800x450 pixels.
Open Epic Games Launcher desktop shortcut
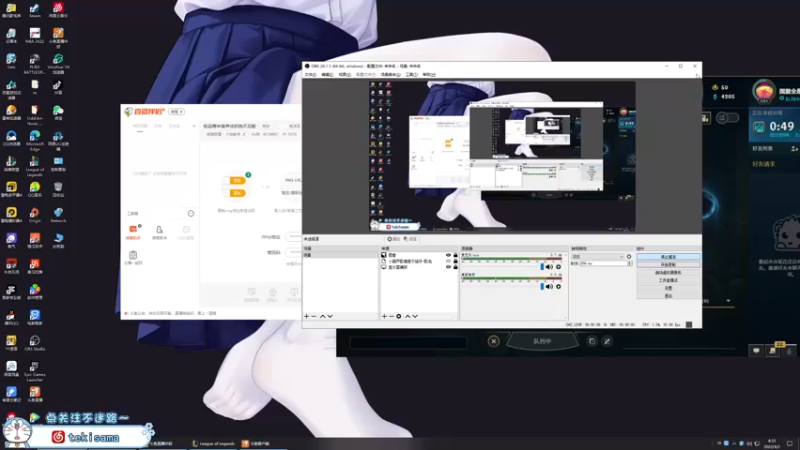point(35,372)
